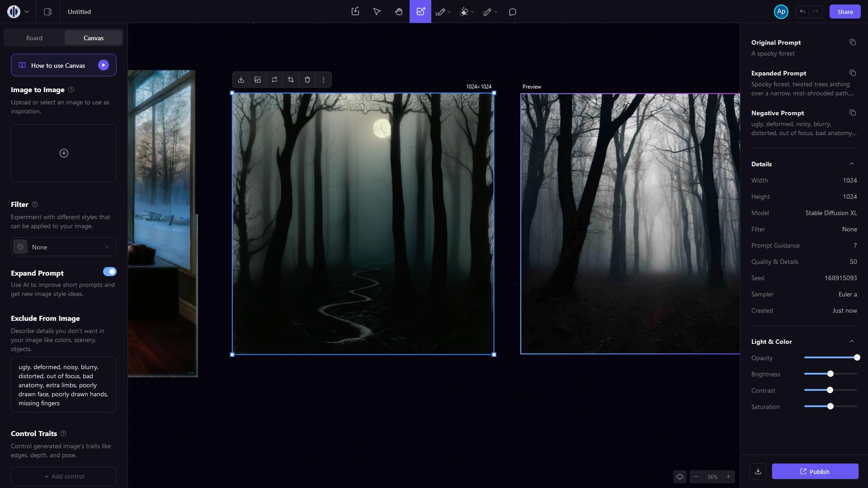Viewport: 868px width, 488px height.
Task: Collapse the Light & Color section
Action: click(852, 341)
